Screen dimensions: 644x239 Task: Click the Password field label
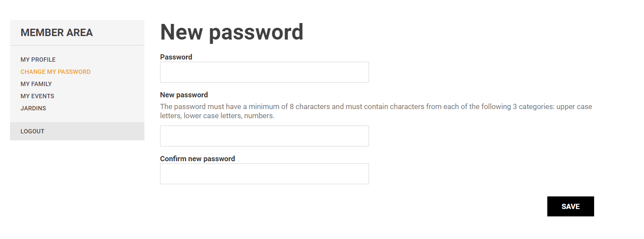pyautogui.click(x=176, y=57)
